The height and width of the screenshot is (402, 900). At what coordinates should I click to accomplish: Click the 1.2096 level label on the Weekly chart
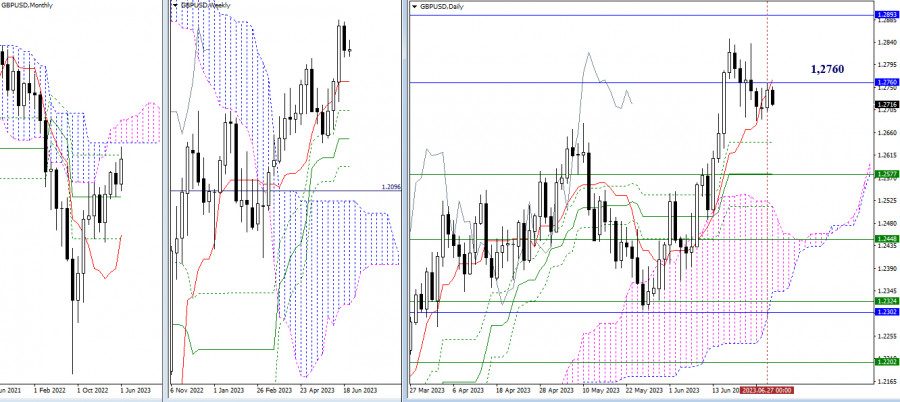389,187
